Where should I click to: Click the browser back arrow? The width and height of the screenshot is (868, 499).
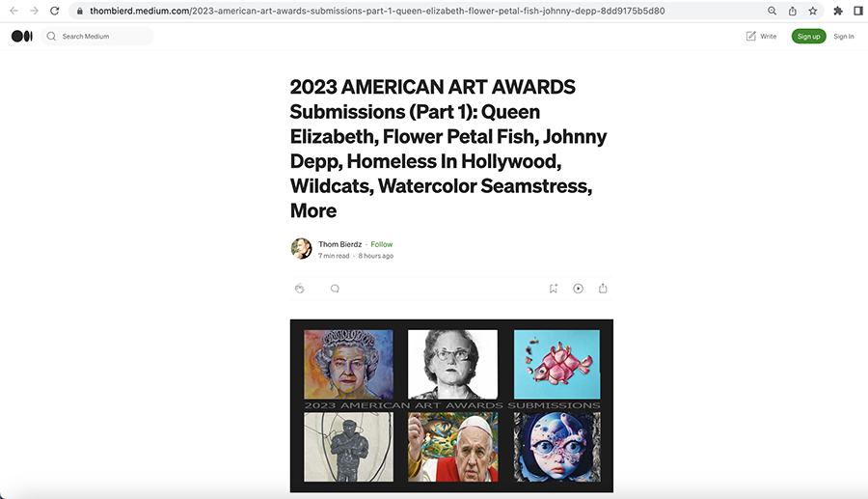point(14,11)
